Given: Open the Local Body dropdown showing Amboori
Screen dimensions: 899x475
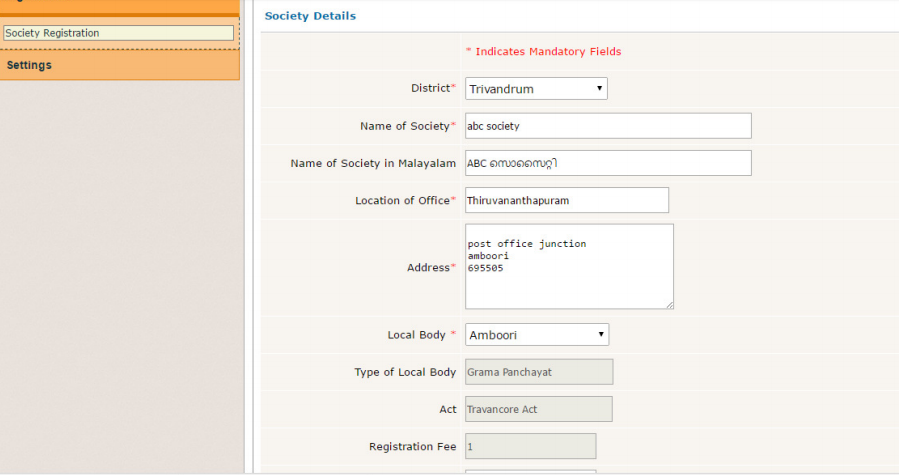Looking at the screenshot, I should [x=536, y=335].
